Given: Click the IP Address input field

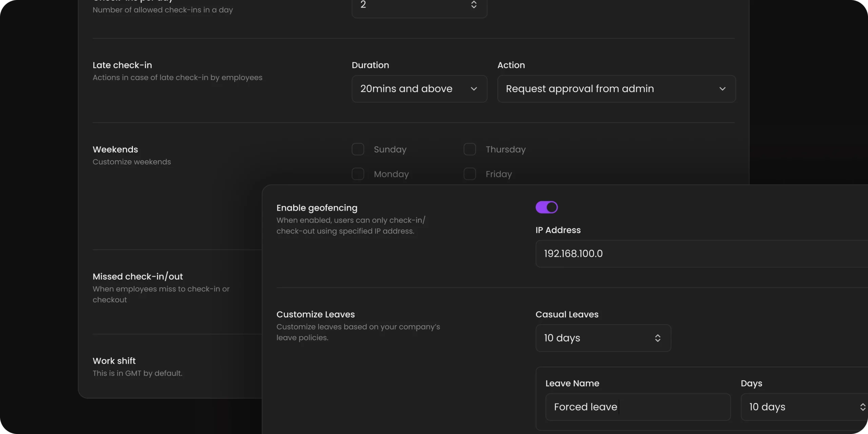Looking at the screenshot, I should point(702,254).
